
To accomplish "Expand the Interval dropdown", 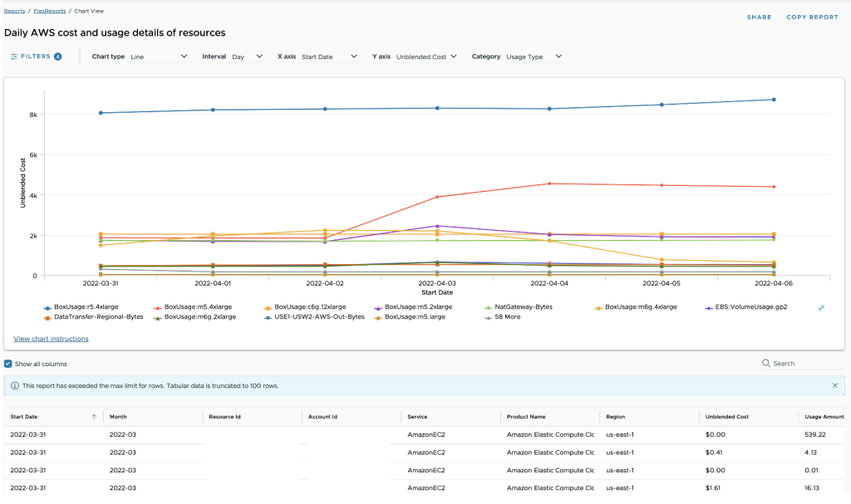I will click(x=247, y=56).
